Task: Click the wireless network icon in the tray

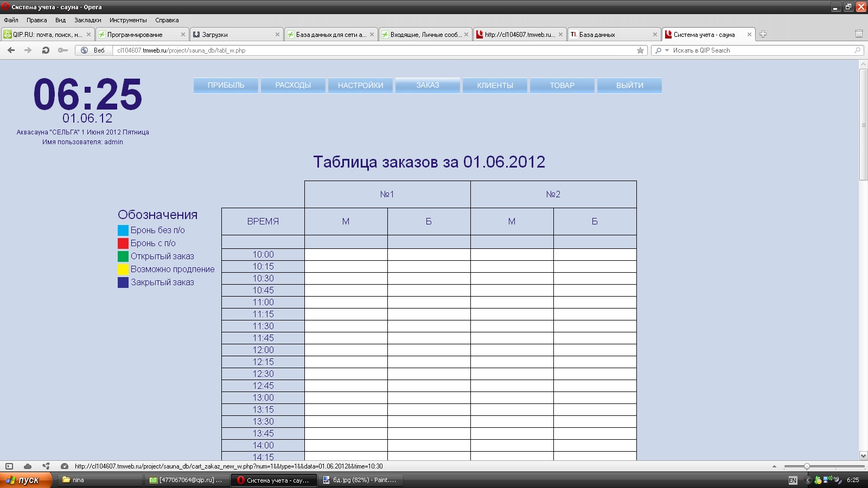Action: pos(828,479)
